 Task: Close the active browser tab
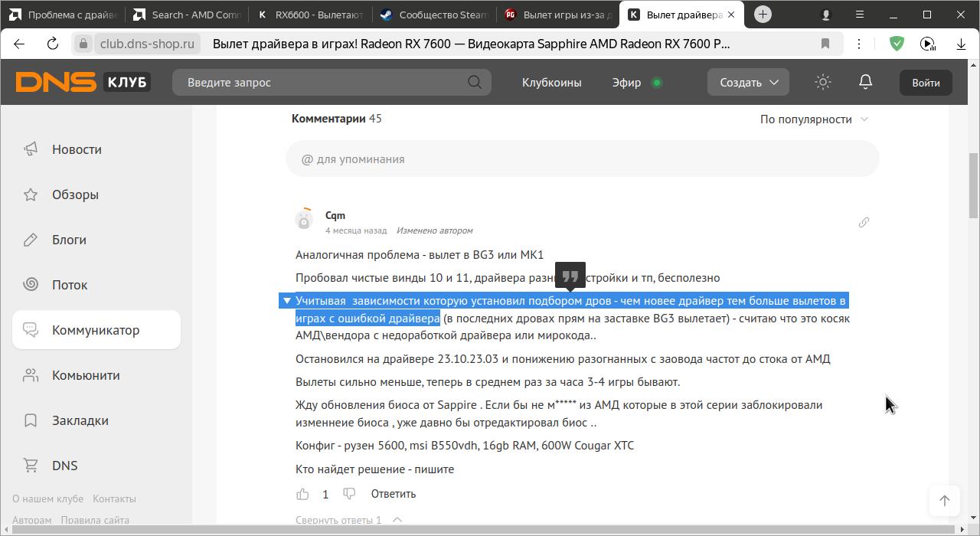pos(731,15)
